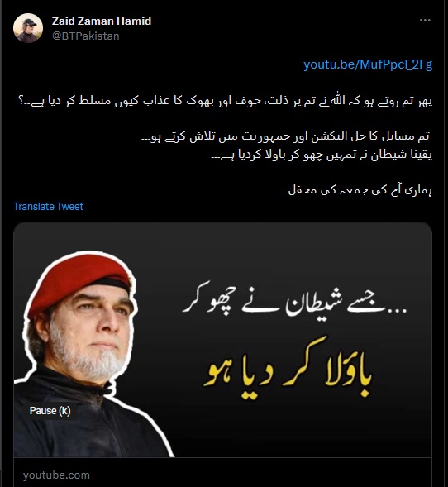Click the third Urdu tweet line
The height and width of the screenshot is (487, 448).
point(322,155)
